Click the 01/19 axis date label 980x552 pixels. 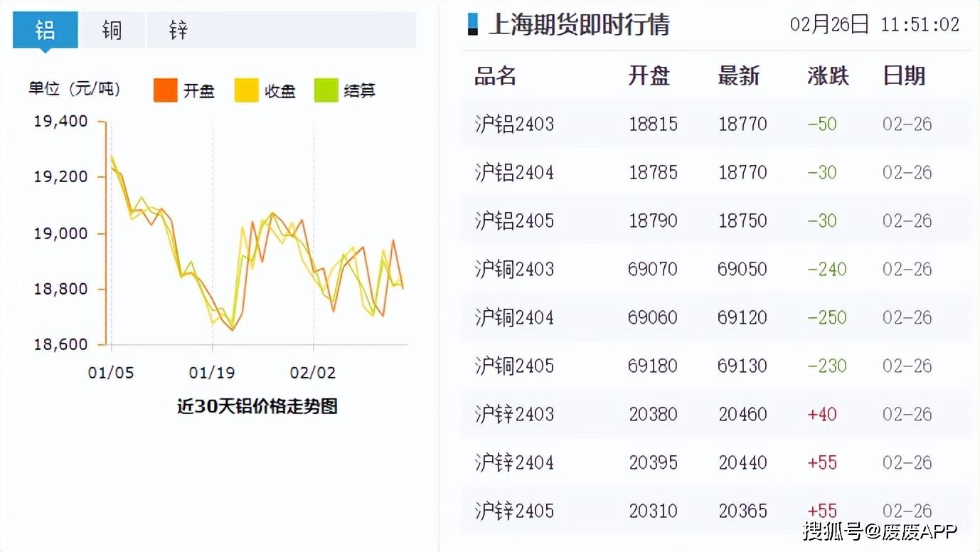click(x=212, y=373)
